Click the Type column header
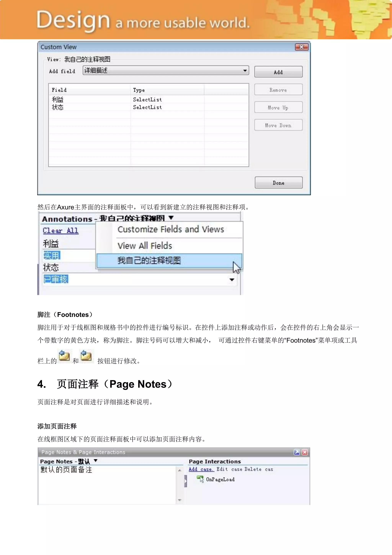The width and height of the screenshot is (392, 555). pos(167,90)
